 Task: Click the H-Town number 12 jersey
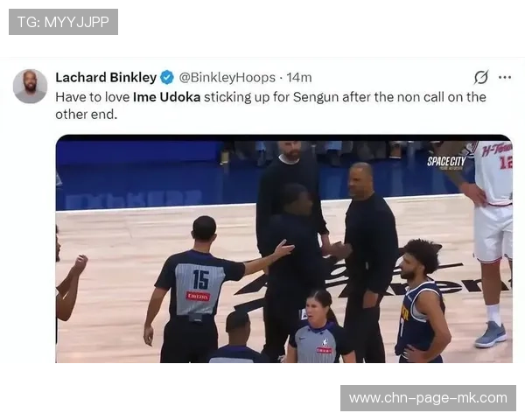[x=493, y=172]
